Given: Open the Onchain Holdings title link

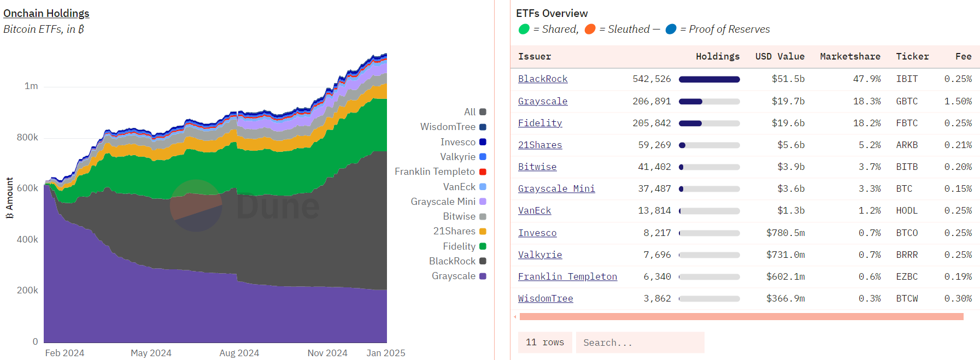Looking at the screenshot, I should 46,13.
